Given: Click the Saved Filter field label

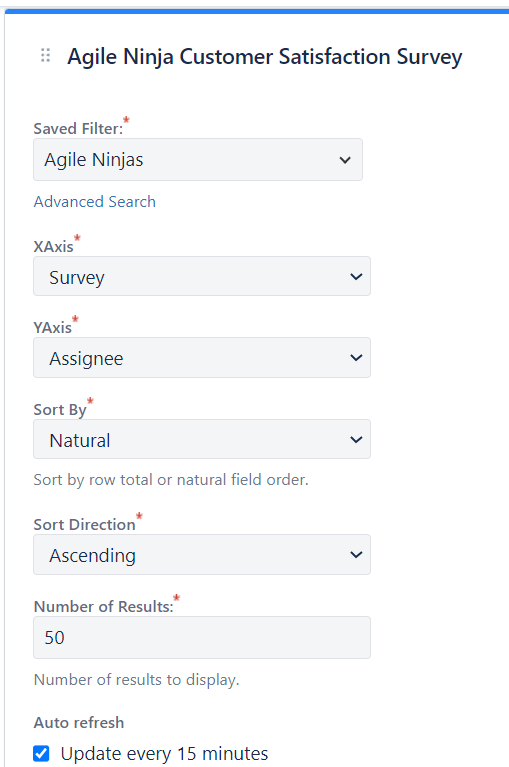Looking at the screenshot, I should tap(78, 129).
